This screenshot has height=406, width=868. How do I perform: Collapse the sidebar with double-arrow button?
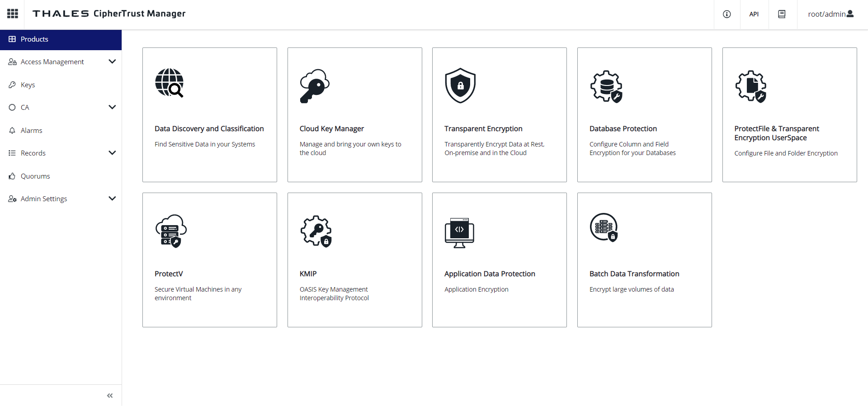[x=110, y=396]
